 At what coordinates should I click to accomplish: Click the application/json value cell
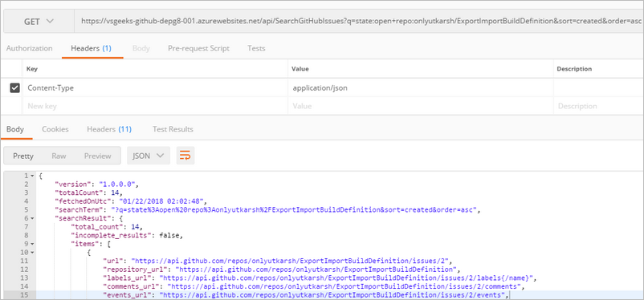coord(421,87)
